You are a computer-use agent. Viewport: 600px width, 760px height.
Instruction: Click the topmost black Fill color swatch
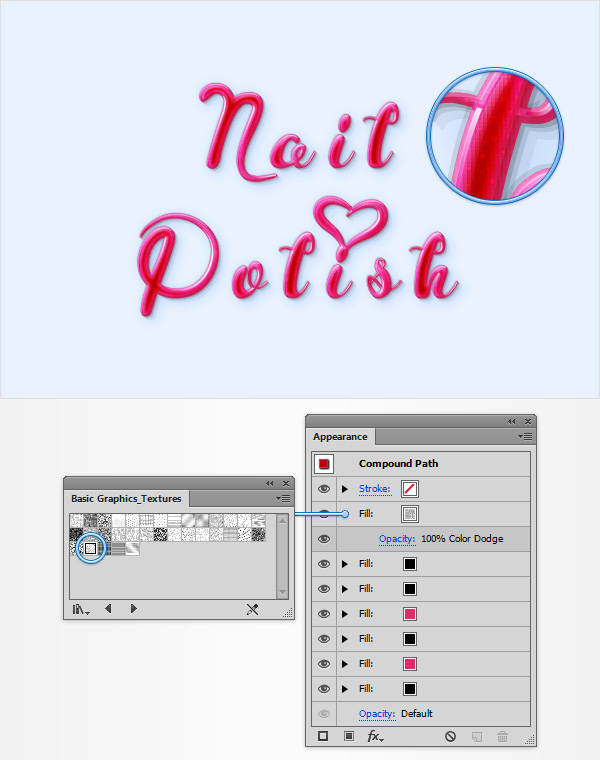[410, 564]
